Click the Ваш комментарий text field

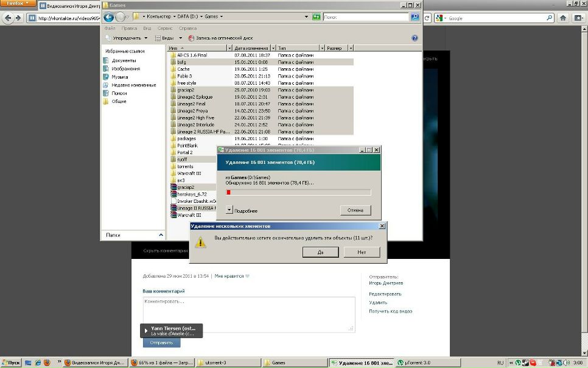click(x=248, y=313)
